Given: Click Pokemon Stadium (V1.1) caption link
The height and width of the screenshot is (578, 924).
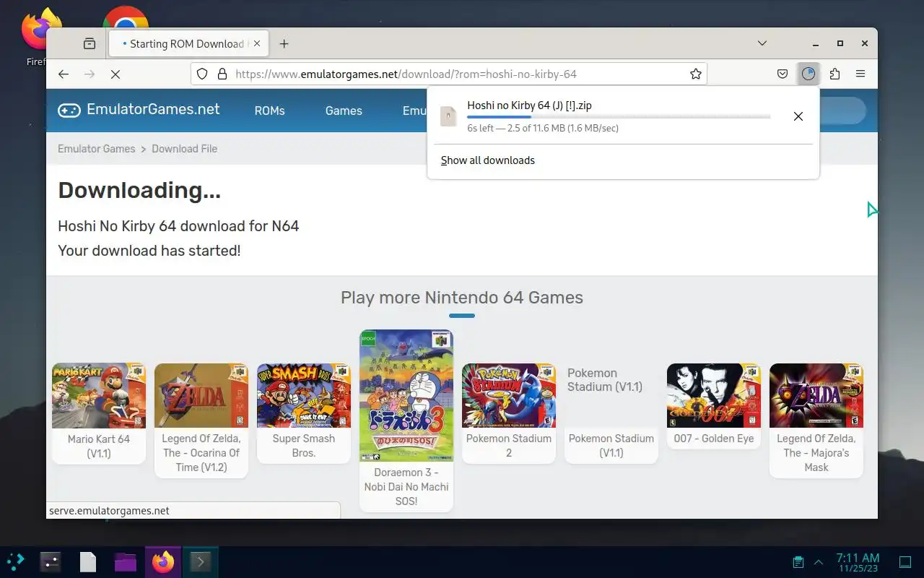Looking at the screenshot, I should 611,446.
